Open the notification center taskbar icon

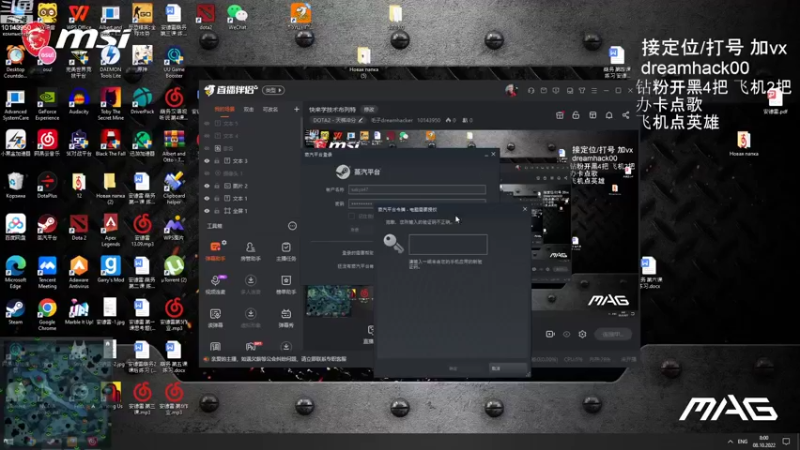[786, 442]
